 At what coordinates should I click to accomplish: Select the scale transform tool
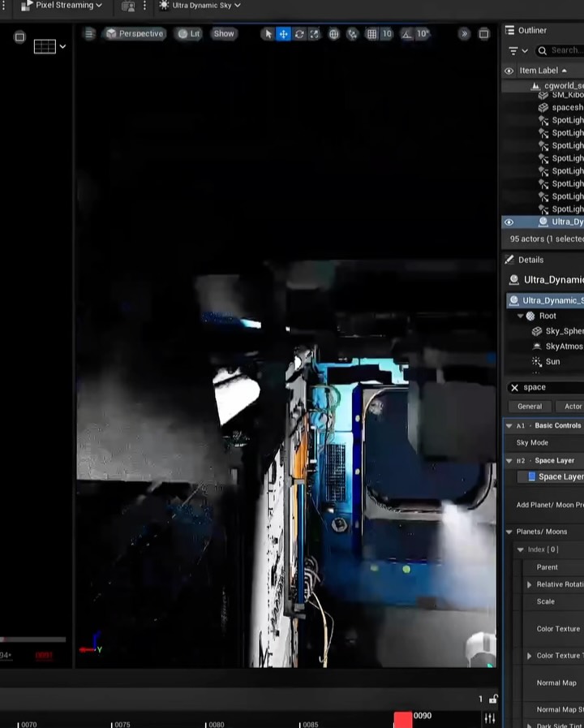click(314, 34)
